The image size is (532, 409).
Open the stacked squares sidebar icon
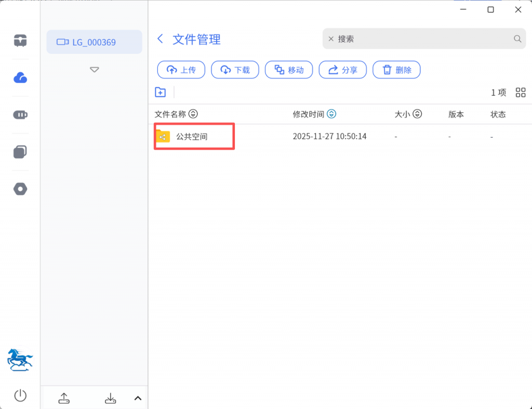tap(20, 152)
